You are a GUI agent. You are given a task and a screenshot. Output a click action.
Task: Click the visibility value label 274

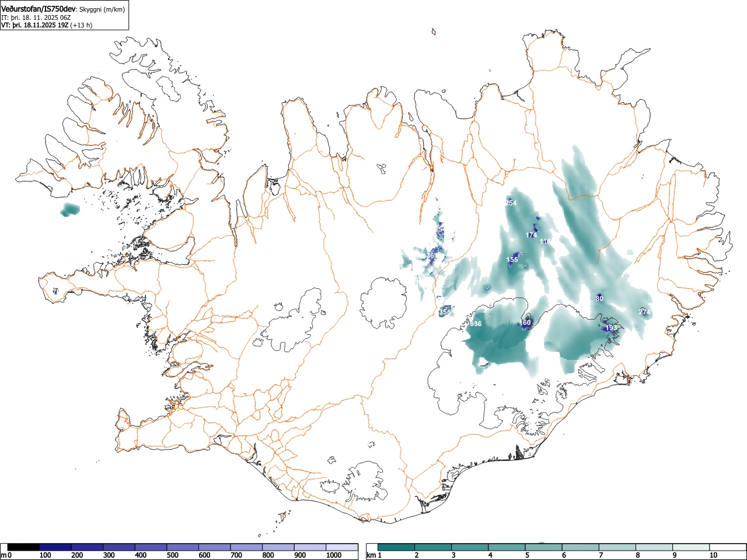(x=644, y=312)
